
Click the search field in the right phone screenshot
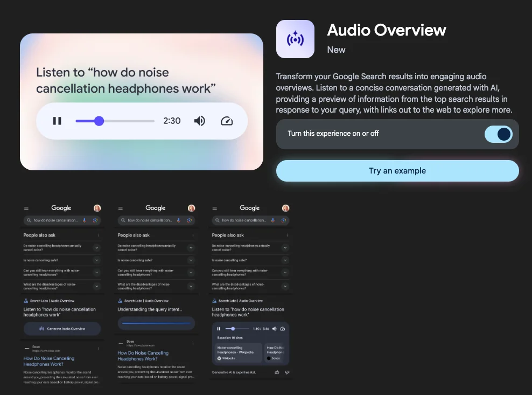coord(251,220)
